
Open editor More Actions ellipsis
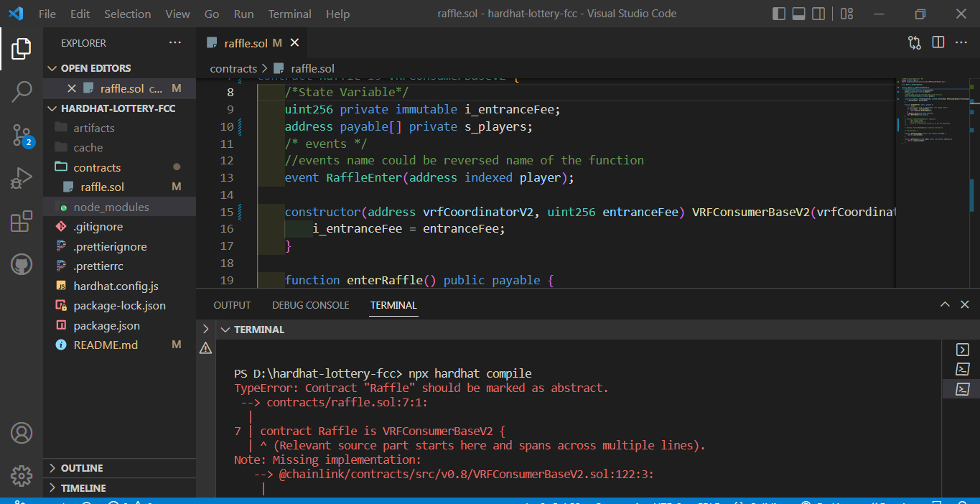(961, 43)
